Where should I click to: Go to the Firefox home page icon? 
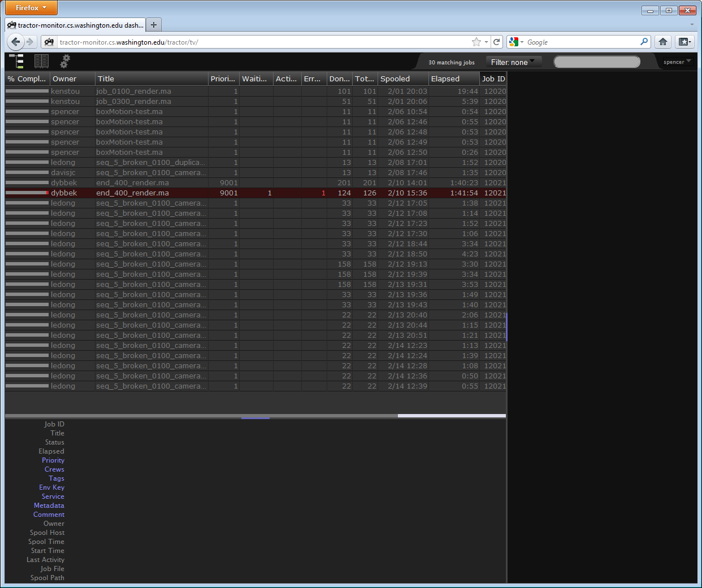coord(663,42)
